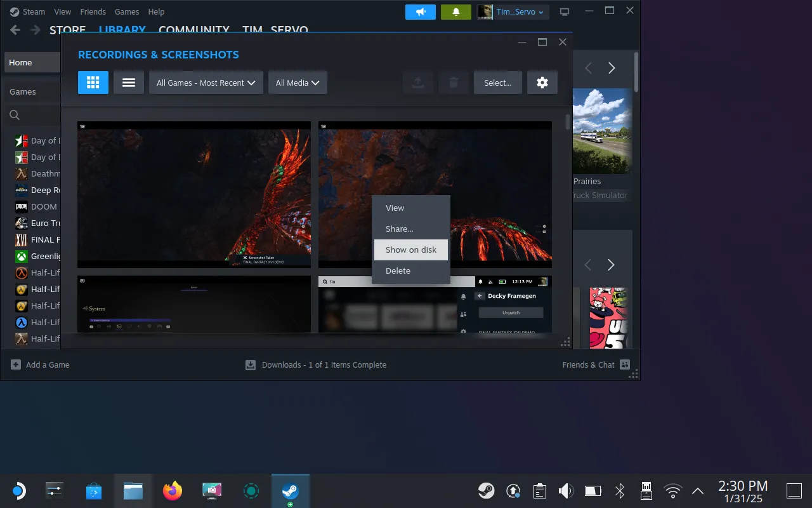The height and width of the screenshot is (508, 812).
Task: Click the Bluetooth tray icon
Action: (620, 490)
